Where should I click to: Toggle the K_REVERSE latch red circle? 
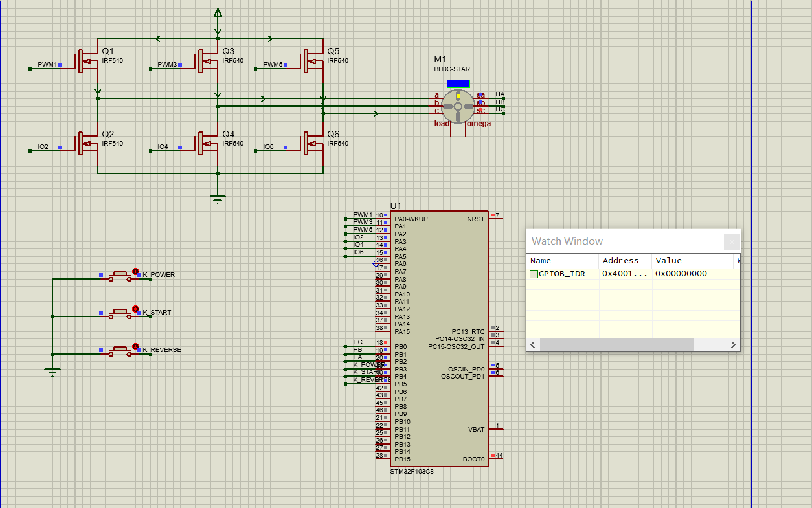tap(135, 347)
